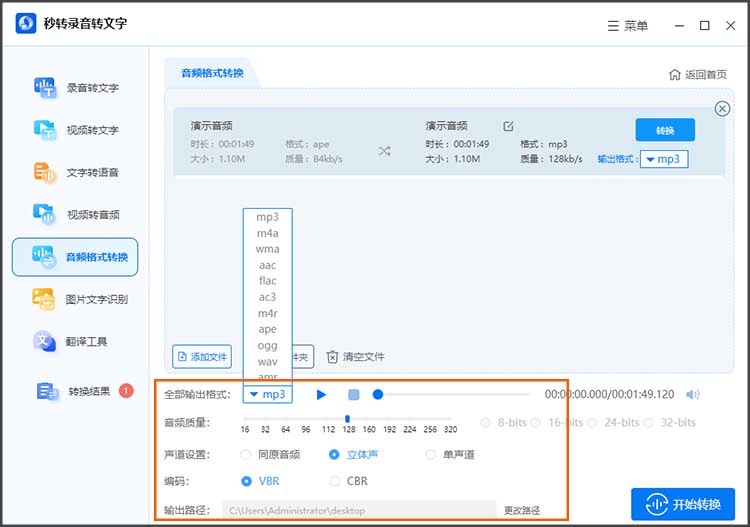Open the file's 输出格式 mp3 dropdown
This screenshot has width=750, height=527.
click(x=664, y=159)
